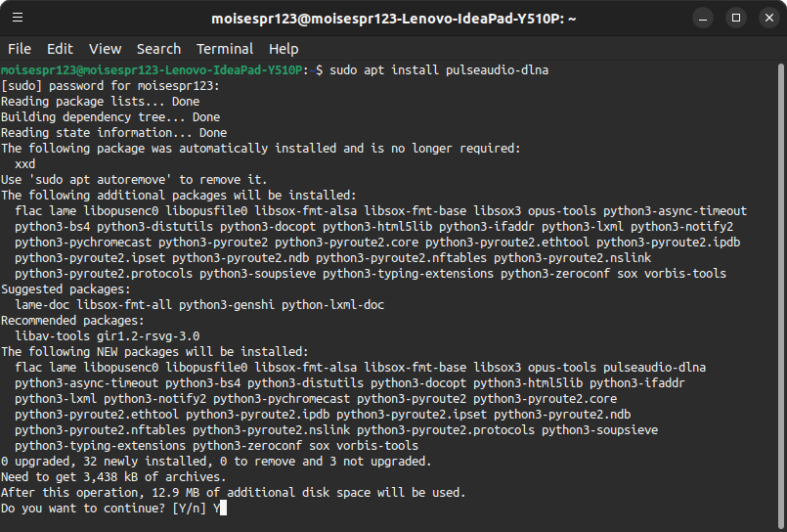Open the File menu
Image resolution: width=787 pixels, height=532 pixels.
20,49
